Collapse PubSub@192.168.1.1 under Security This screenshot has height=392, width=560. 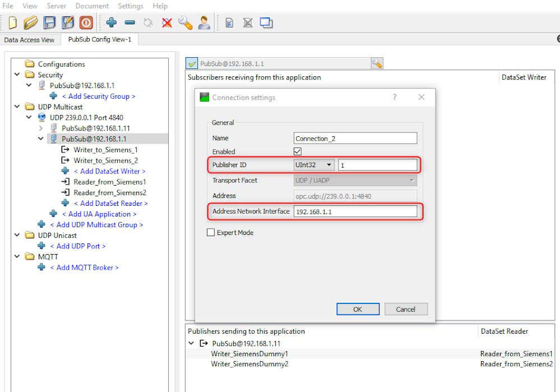coord(29,85)
